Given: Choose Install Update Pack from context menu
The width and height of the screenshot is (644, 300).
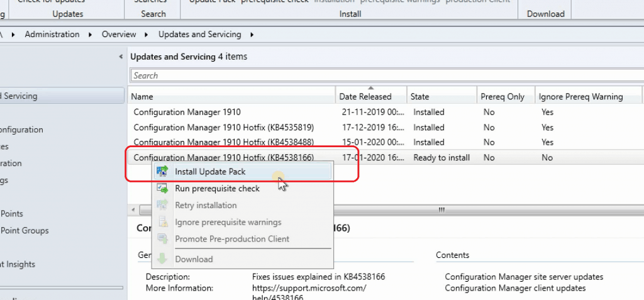Looking at the screenshot, I should click(x=210, y=171).
